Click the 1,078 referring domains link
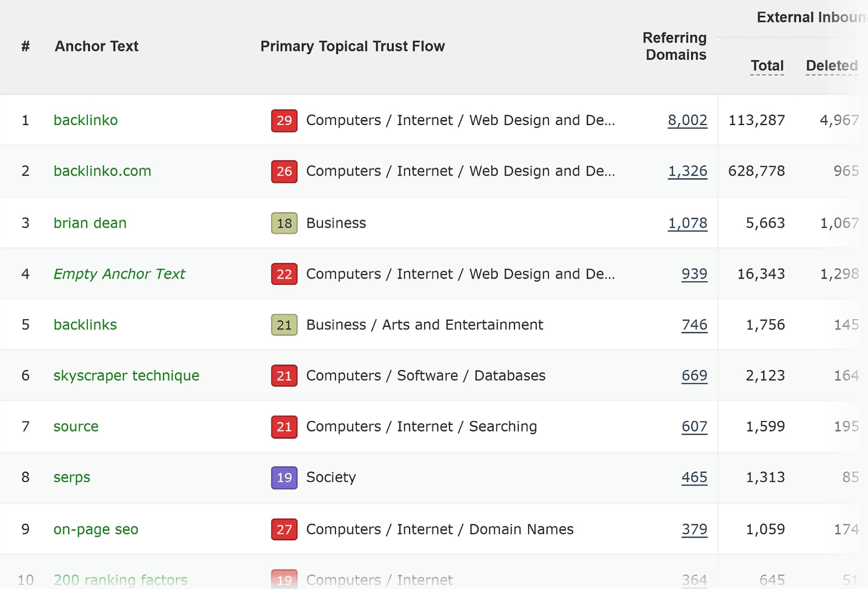The width and height of the screenshot is (868, 589). pos(687,223)
